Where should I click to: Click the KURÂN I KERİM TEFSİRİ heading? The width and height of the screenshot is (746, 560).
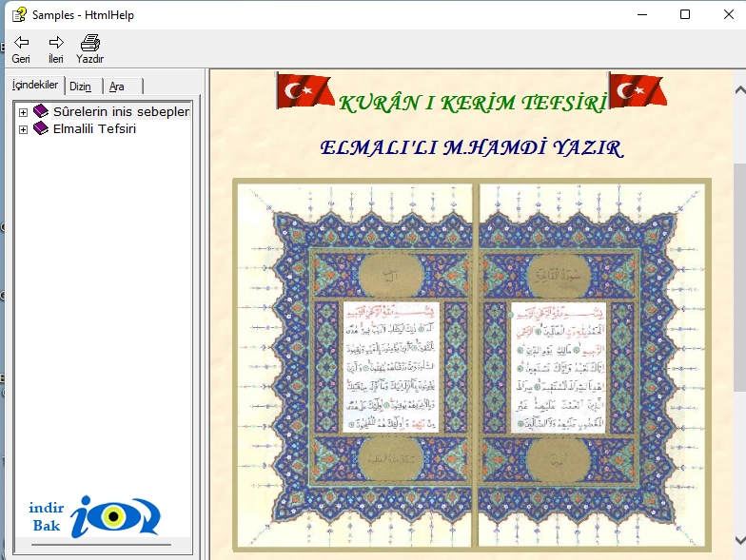click(x=472, y=103)
